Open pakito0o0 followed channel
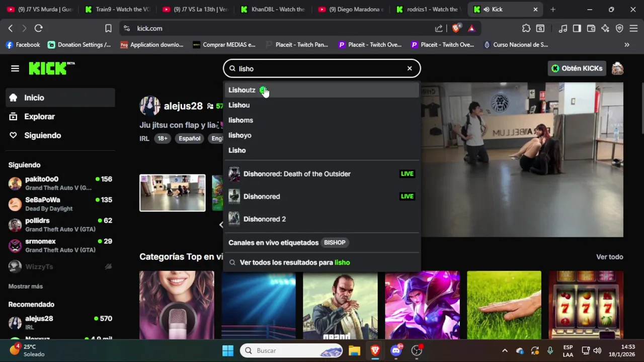 60,183
